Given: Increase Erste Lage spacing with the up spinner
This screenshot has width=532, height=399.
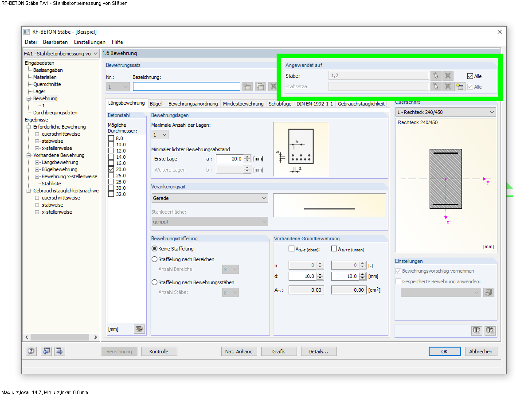Looking at the screenshot, I should [247, 156].
